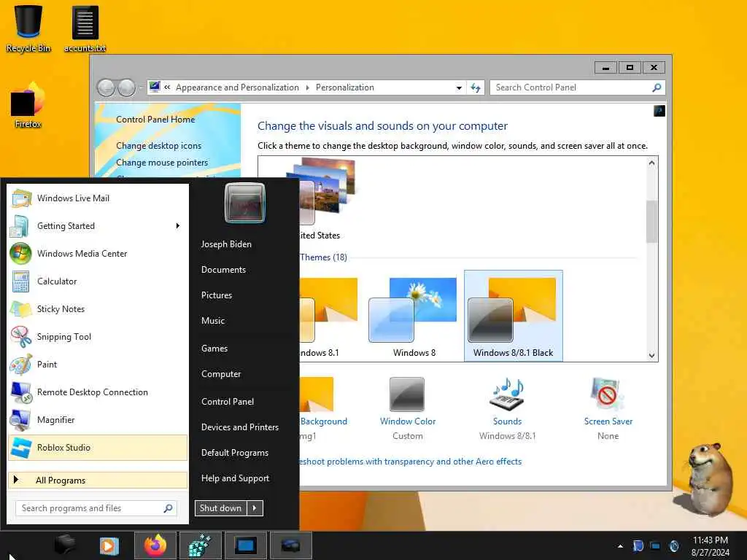Open Paint from the Start menu

98,365
